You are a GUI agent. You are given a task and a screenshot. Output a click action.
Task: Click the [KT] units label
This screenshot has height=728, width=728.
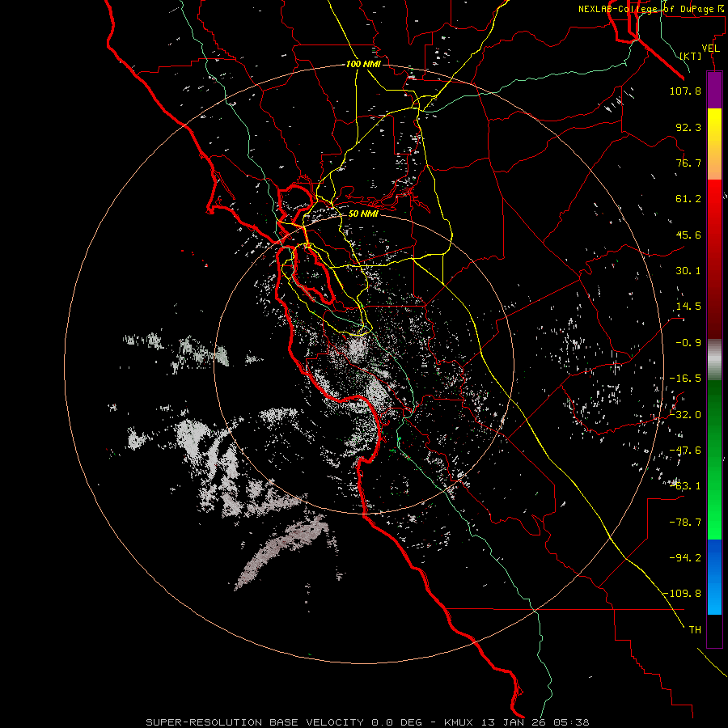[691, 56]
